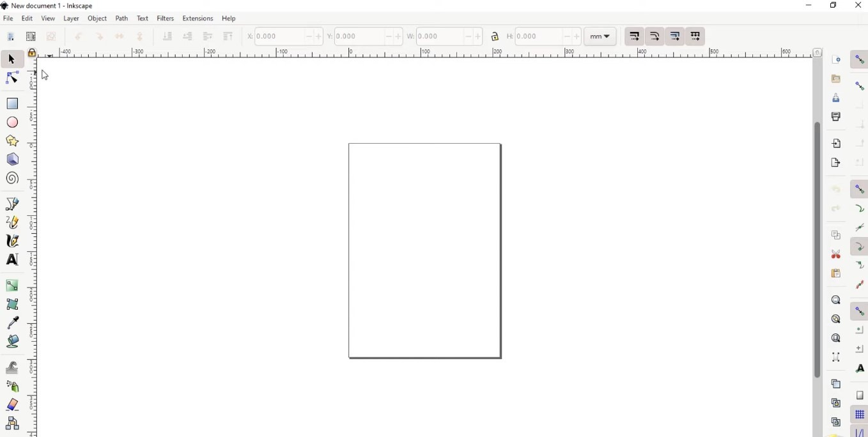868x437 pixels.
Task: Open the mm units dropdown
Action: 600,37
